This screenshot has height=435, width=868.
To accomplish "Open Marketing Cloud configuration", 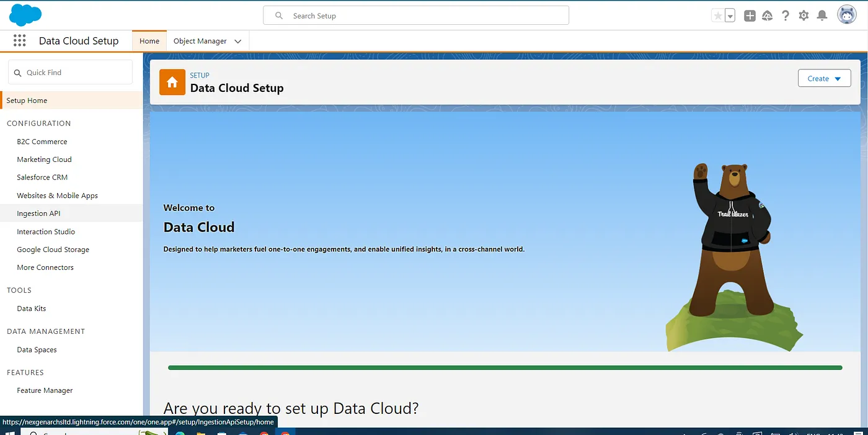I will (x=44, y=159).
